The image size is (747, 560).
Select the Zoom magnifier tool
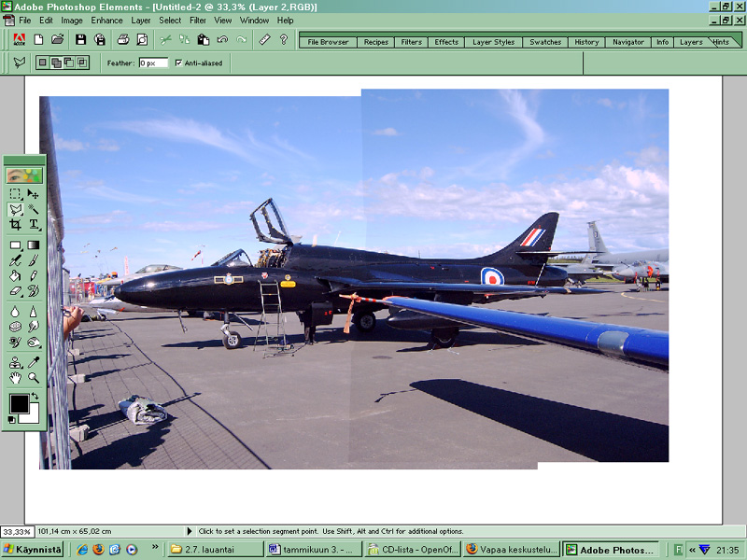point(33,378)
